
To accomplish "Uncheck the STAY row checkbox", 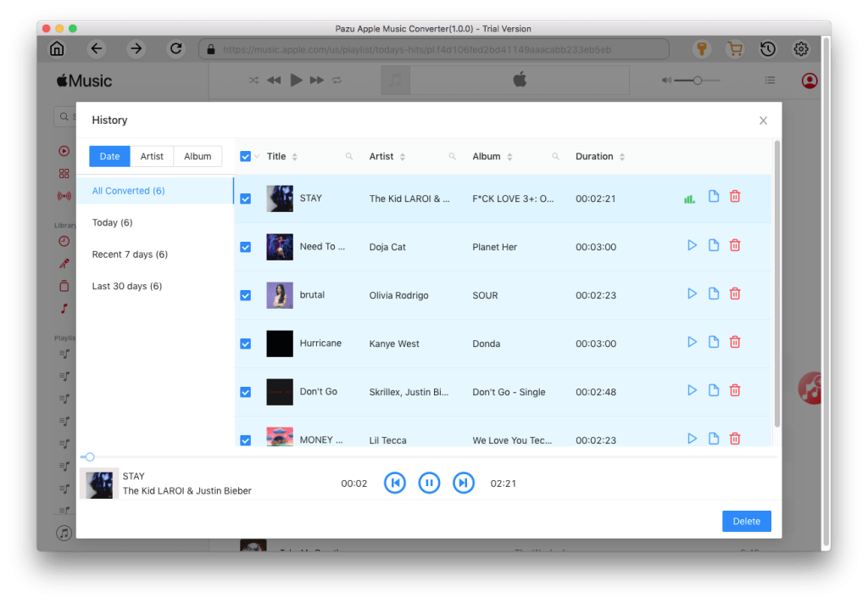I will click(245, 199).
